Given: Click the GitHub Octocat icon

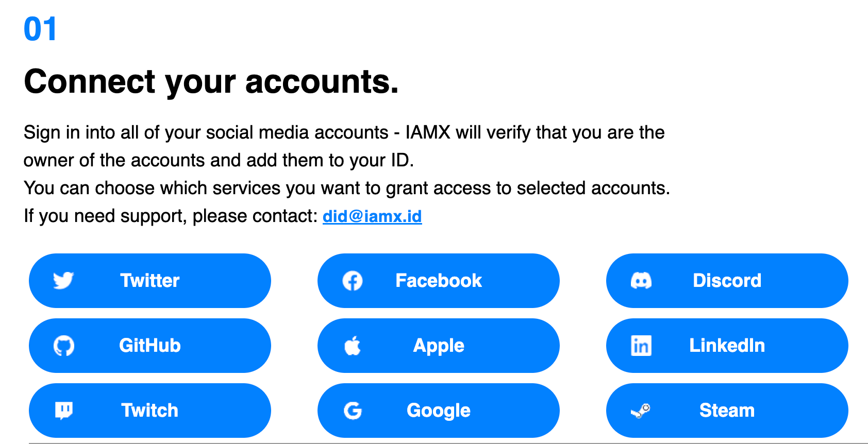Looking at the screenshot, I should pos(64,346).
